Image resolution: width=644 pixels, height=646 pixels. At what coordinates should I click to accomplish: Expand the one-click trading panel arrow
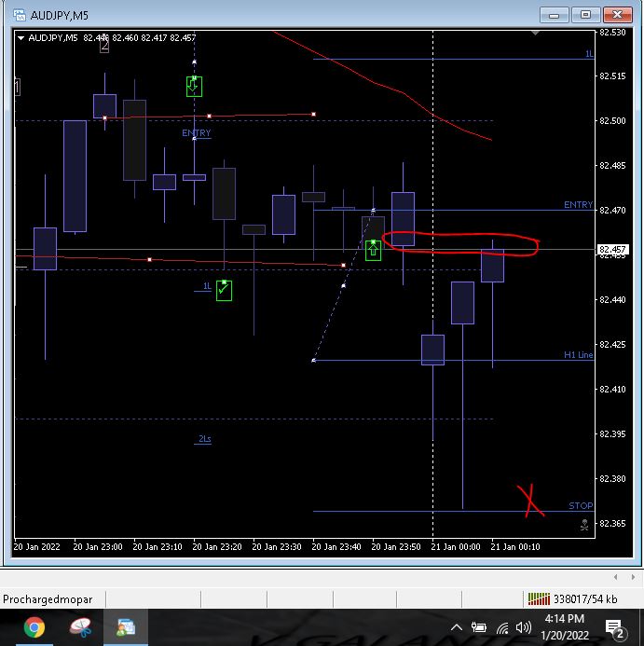[x=21, y=38]
